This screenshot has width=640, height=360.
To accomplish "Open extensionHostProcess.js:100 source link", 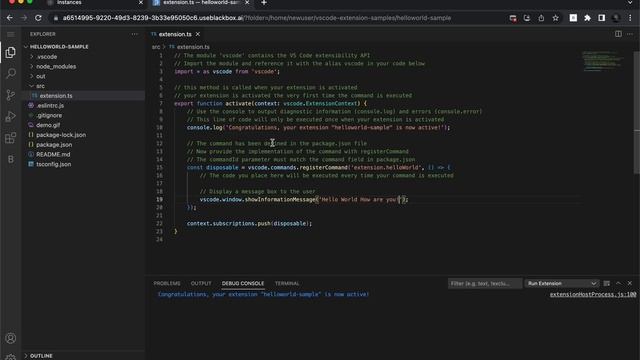I will (x=593, y=294).
